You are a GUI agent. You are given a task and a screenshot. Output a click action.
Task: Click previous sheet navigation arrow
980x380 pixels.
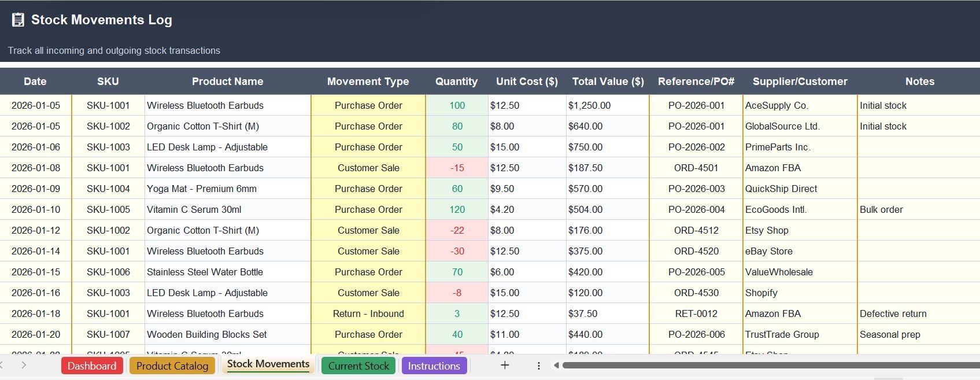coord(2,365)
